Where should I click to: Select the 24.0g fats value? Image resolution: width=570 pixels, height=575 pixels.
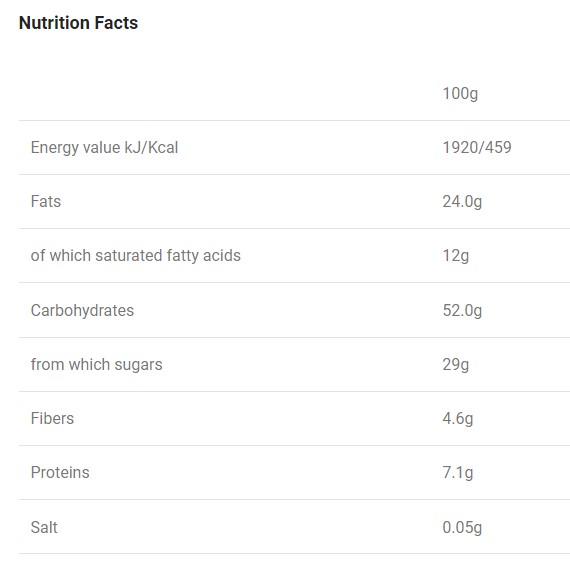[x=462, y=202]
